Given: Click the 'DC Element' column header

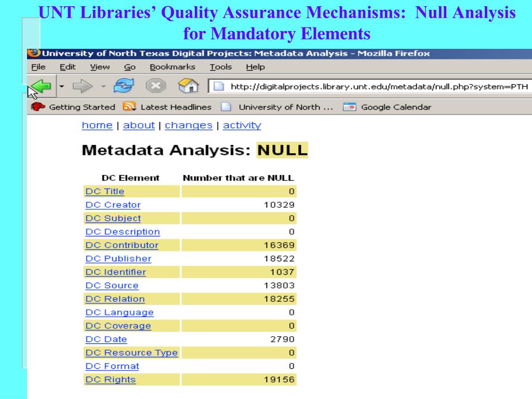Looking at the screenshot, I should [130, 178].
